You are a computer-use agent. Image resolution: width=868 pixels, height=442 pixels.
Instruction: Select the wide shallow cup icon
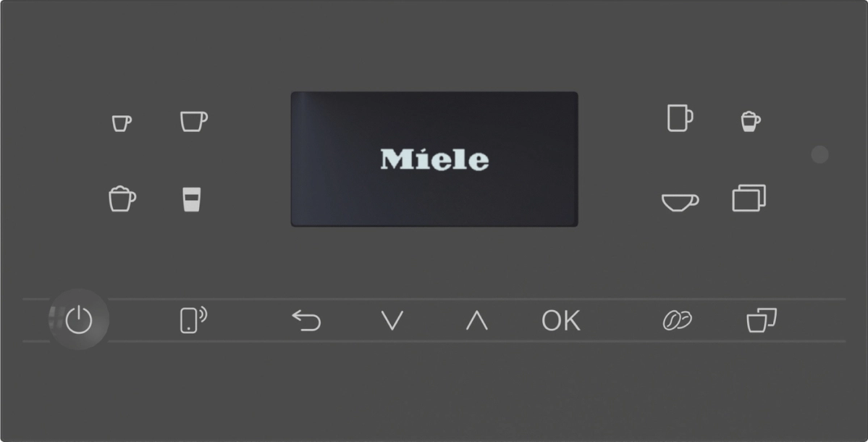coord(680,202)
